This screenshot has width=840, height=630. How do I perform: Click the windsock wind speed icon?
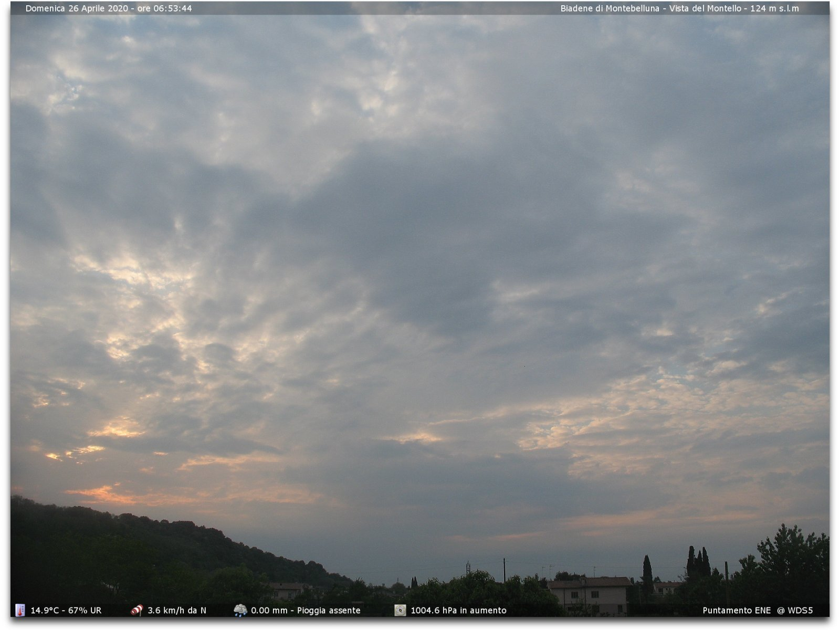click(136, 610)
